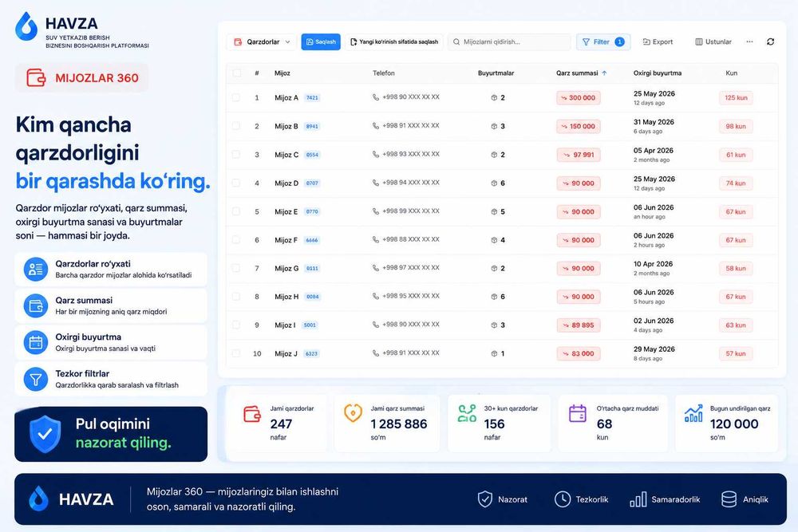
Task: Check the box for Mijoz J row
Action: click(x=236, y=353)
